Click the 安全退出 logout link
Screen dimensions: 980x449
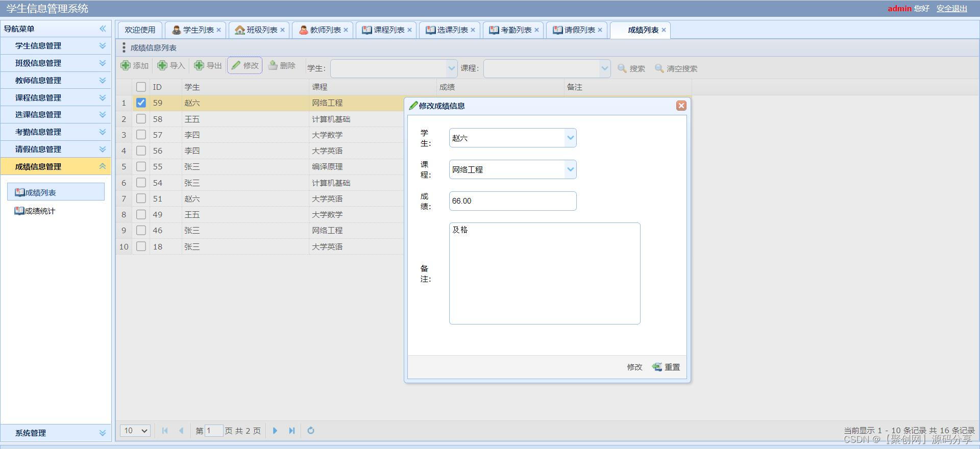(x=951, y=9)
